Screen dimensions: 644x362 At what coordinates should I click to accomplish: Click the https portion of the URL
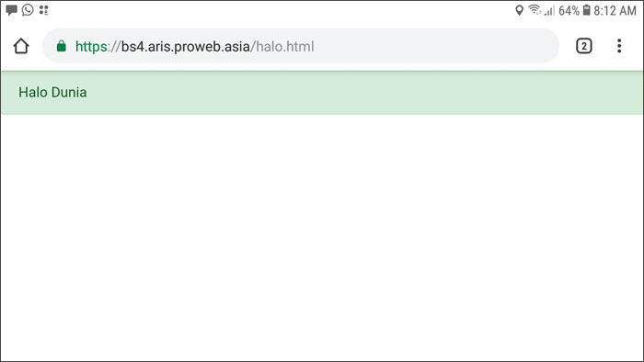[x=91, y=47]
